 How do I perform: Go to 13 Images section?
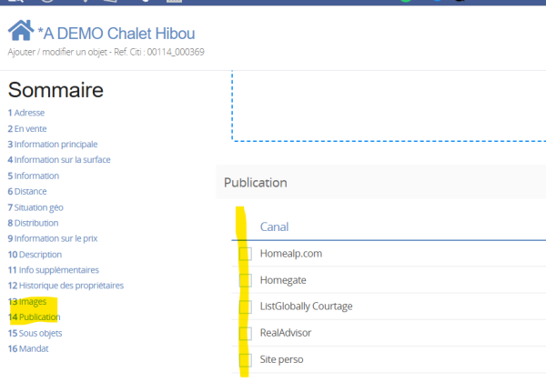click(27, 301)
